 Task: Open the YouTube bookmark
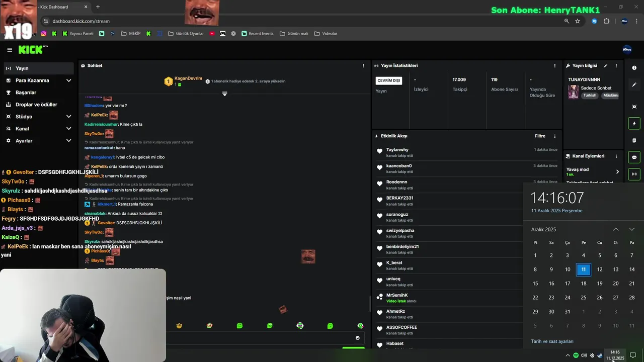(x=212, y=34)
